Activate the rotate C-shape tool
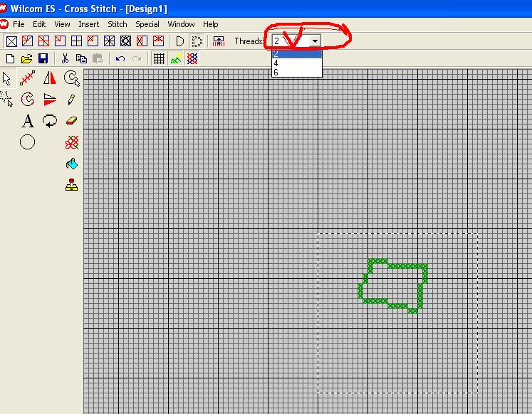 click(28, 100)
